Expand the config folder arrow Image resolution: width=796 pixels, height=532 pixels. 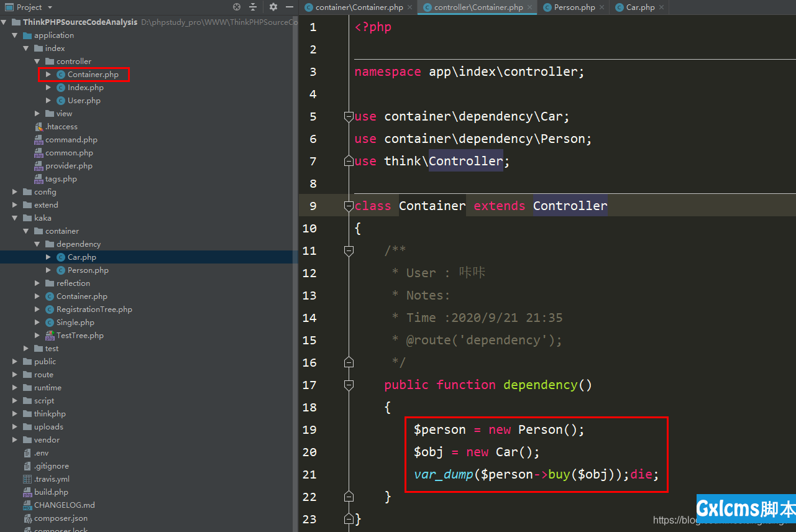point(15,192)
